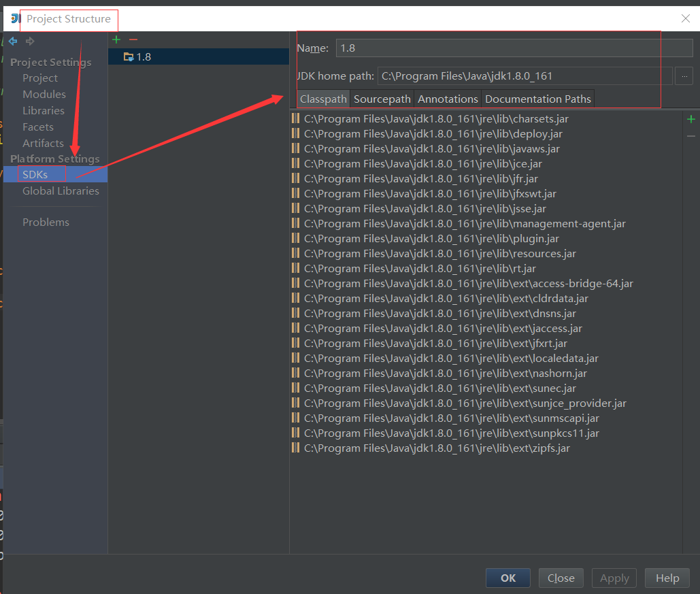The image size is (700, 594).
Task: Select the sunmscapi.jar classpath entry
Action: [451, 418]
